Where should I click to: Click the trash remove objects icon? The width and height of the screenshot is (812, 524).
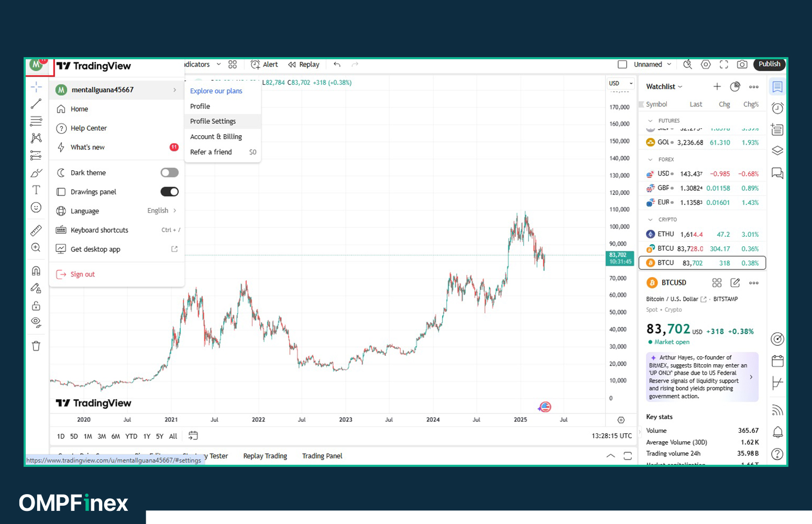coord(36,346)
